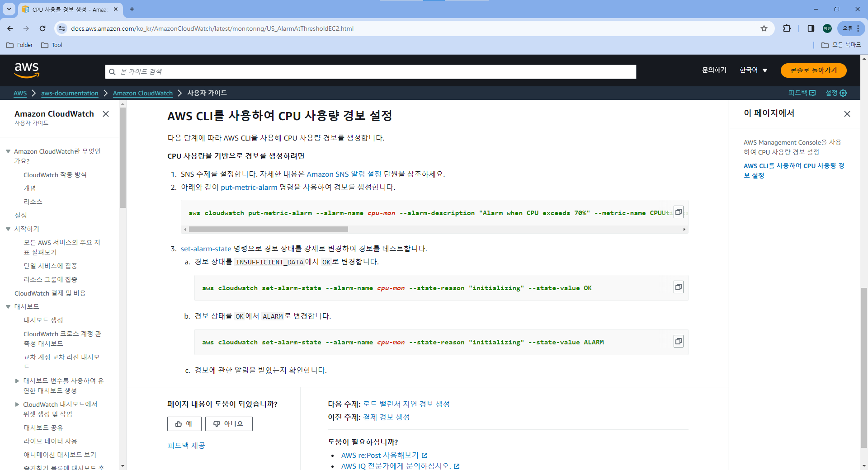
Task: Open the 설정 gear settings
Action: [x=836, y=93]
